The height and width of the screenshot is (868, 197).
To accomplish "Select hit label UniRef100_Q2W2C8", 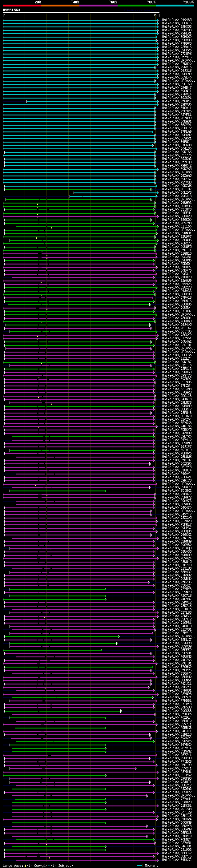I will [177, 287].
